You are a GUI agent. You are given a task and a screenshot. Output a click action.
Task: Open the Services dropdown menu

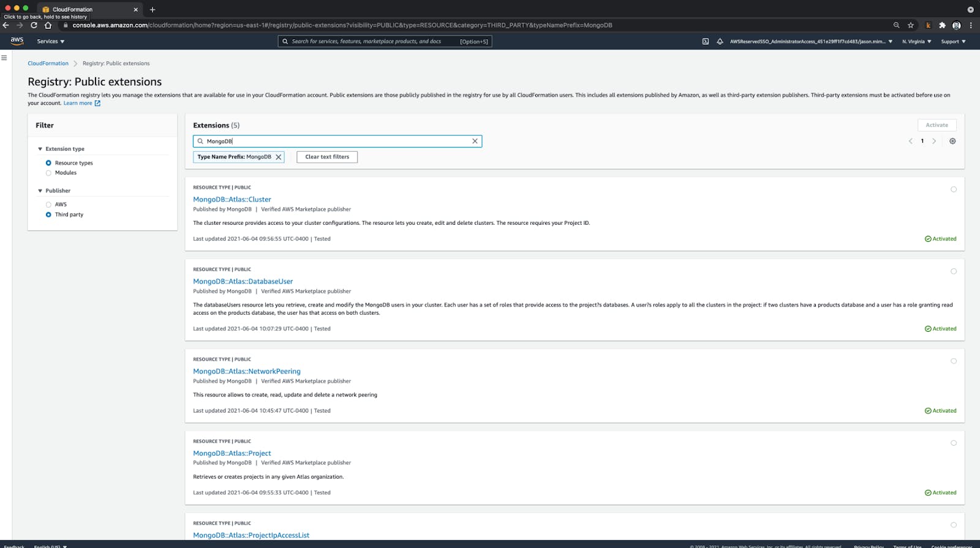(50, 42)
